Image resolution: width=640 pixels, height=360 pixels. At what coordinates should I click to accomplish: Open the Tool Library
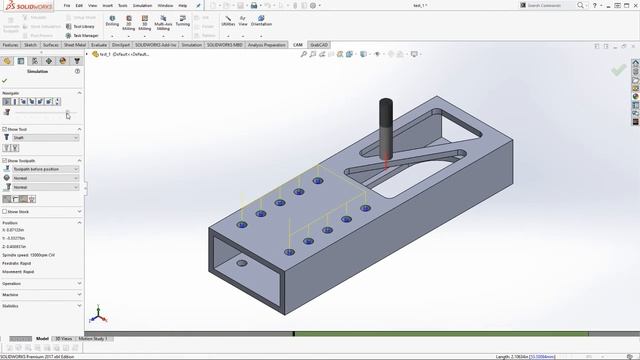(80, 27)
